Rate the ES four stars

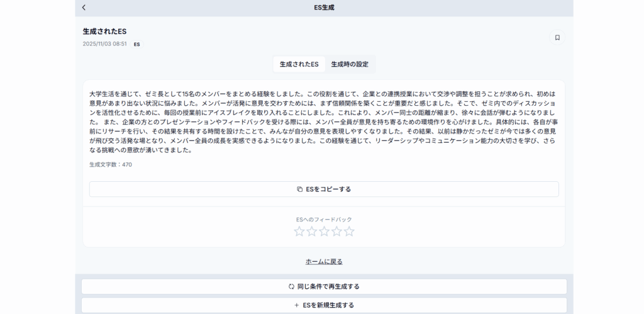336,231
